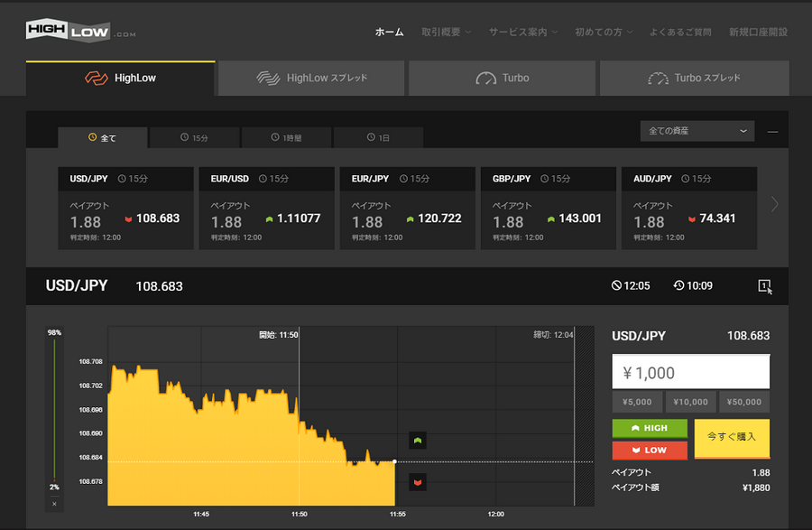Click the current price point on chart
This screenshot has height=530, width=812.
click(x=394, y=461)
